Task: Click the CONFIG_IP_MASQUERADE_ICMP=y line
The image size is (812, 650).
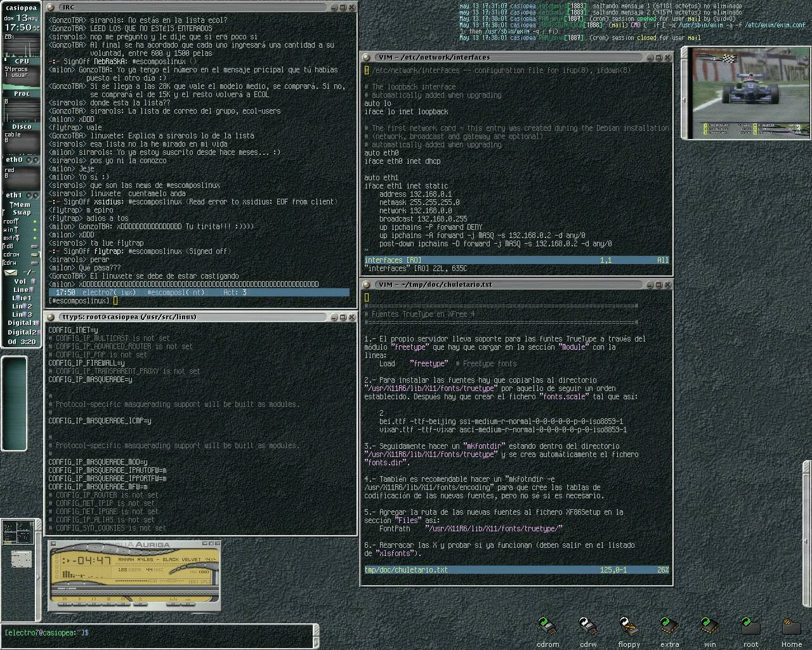Action: 100,420
